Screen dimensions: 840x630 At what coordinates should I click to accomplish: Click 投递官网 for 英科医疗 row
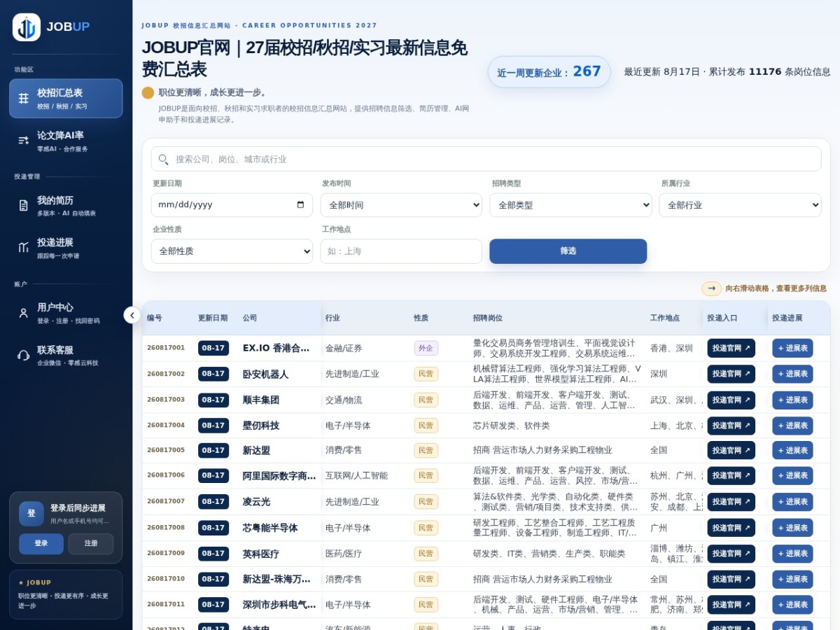point(731,554)
